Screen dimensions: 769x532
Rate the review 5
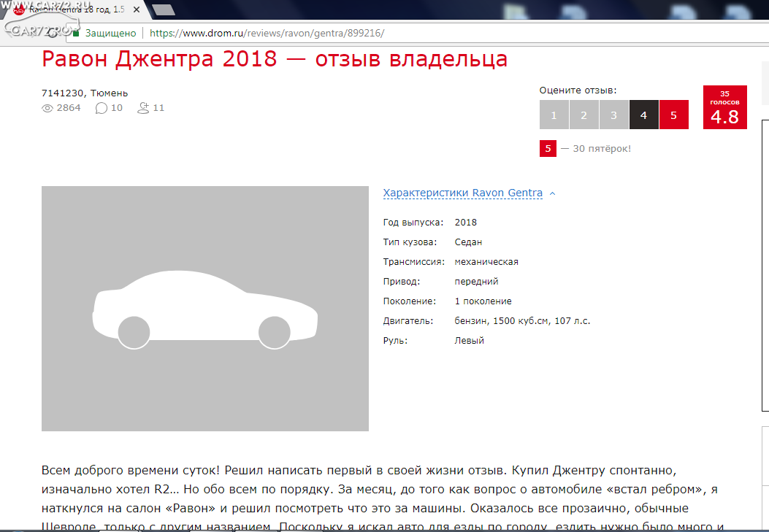(673, 115)
